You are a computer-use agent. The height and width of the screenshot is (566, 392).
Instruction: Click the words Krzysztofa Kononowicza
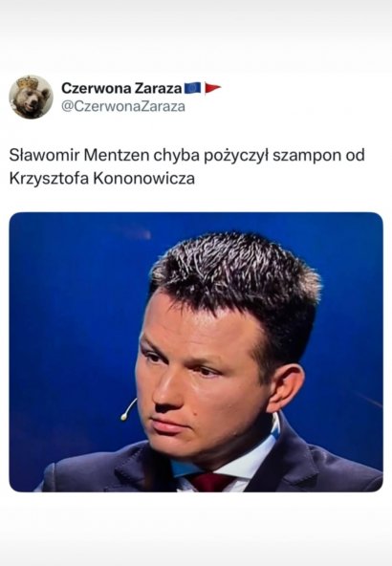point(102,179)
